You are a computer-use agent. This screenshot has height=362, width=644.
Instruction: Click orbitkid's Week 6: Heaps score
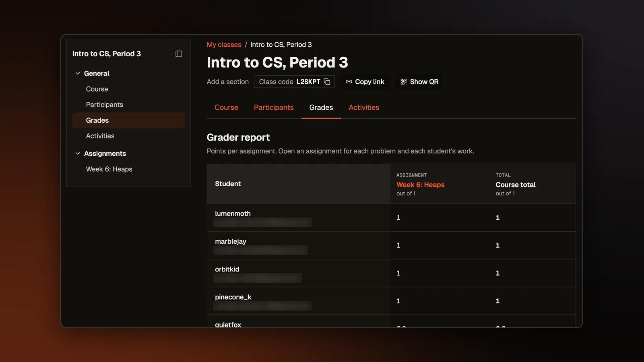tap(398, 273)
